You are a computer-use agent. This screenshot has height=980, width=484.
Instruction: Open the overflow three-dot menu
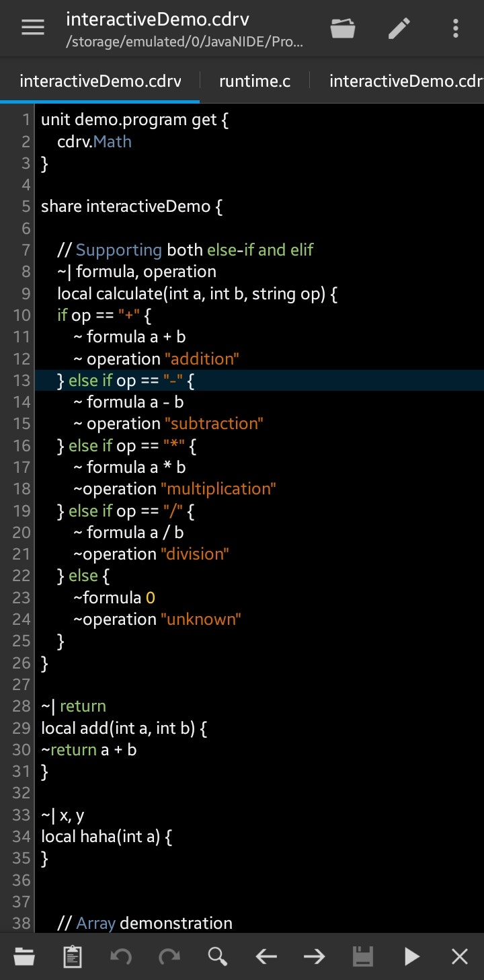click(x=456, y=28)
